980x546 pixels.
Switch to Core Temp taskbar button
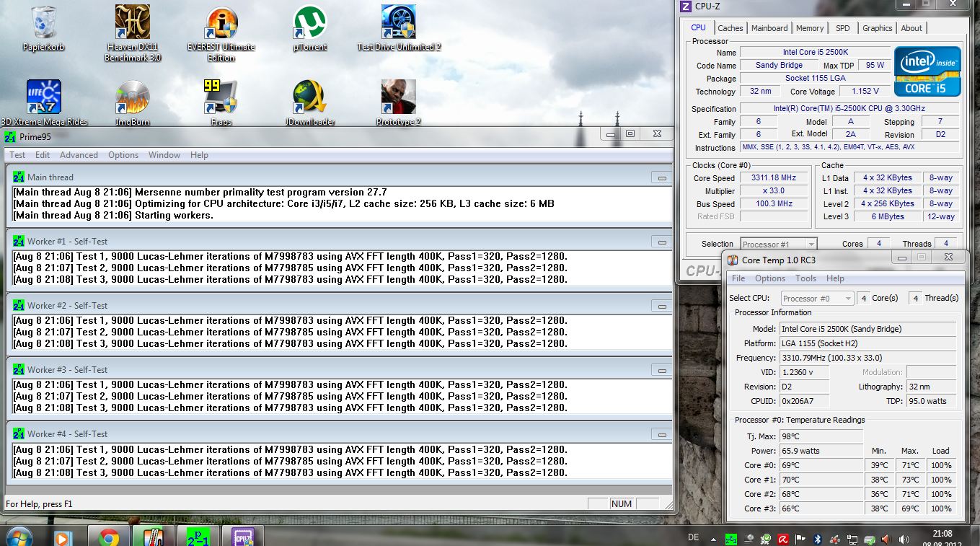pyautogui.click(x=154, y=537)
